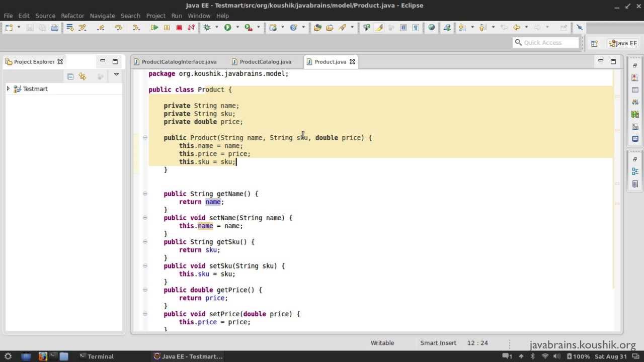This screenshot has width=644, height=362.
Task: Toggle Show Whitespace Characters icon
Action: [416, 28]
